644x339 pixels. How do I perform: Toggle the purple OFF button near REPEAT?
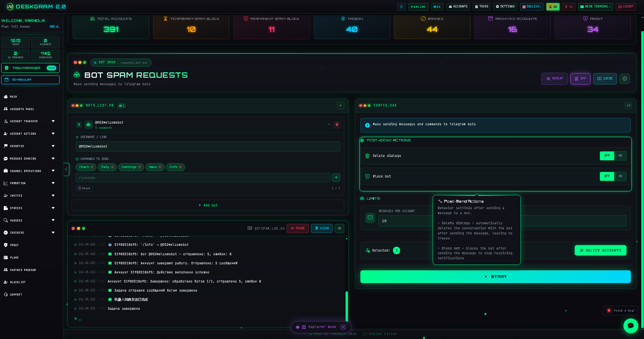[x=580, y=78]
